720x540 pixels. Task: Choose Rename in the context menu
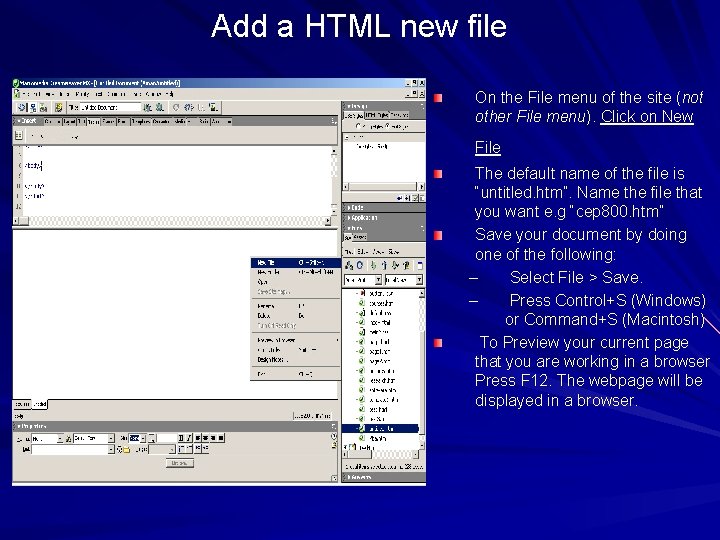click(x=295, y=306)
